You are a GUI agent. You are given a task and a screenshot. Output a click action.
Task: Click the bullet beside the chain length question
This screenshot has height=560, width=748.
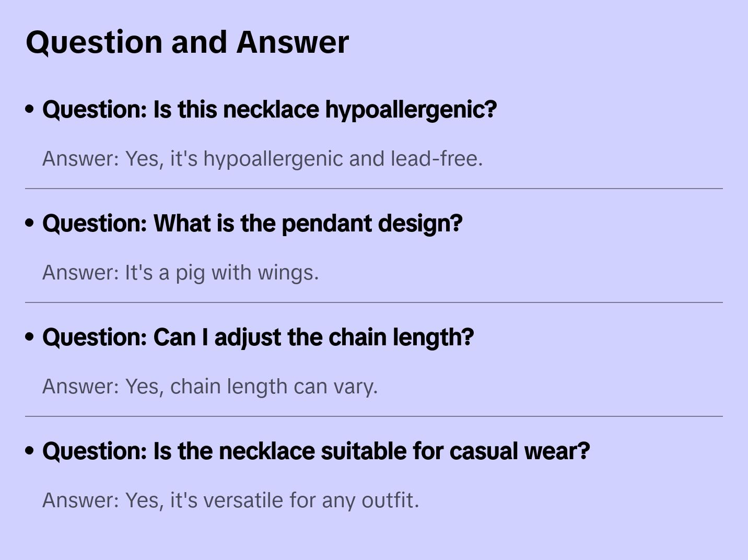tap(30, 337)
